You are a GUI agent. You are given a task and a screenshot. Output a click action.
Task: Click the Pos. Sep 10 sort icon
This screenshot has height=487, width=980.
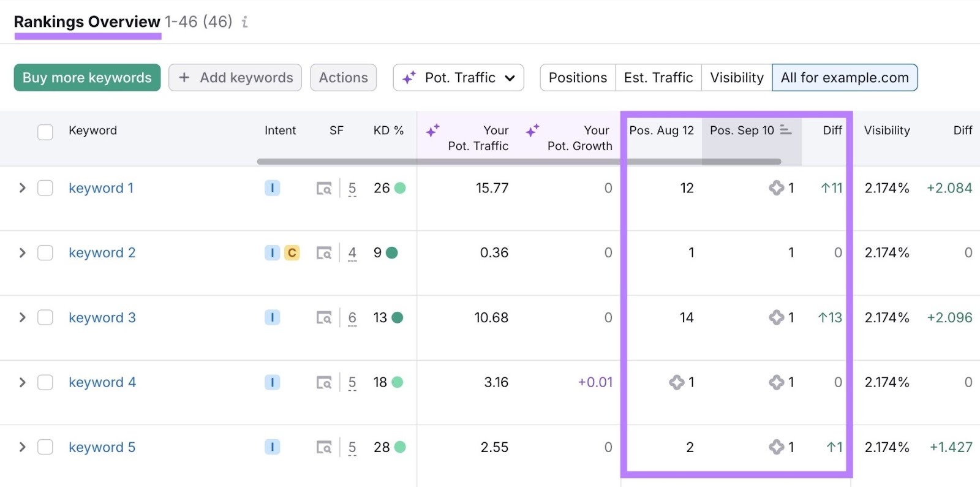pos(786,130)
